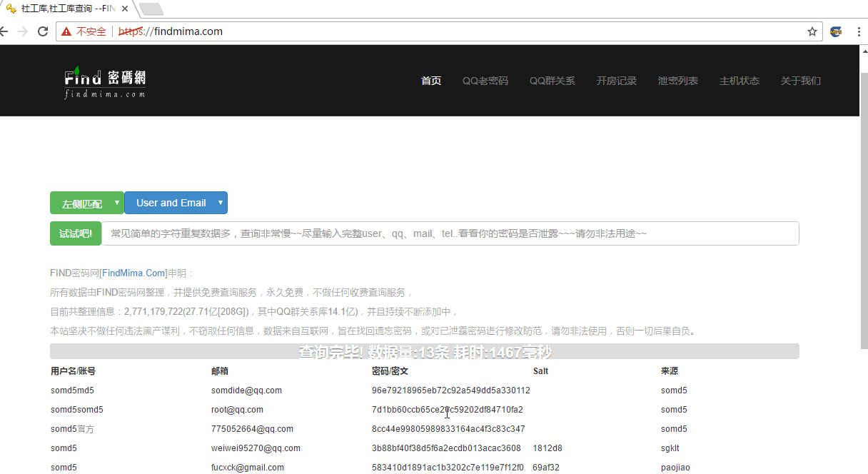
Task: Open the QQ老密码 navigation item
Action: [485, 81]
